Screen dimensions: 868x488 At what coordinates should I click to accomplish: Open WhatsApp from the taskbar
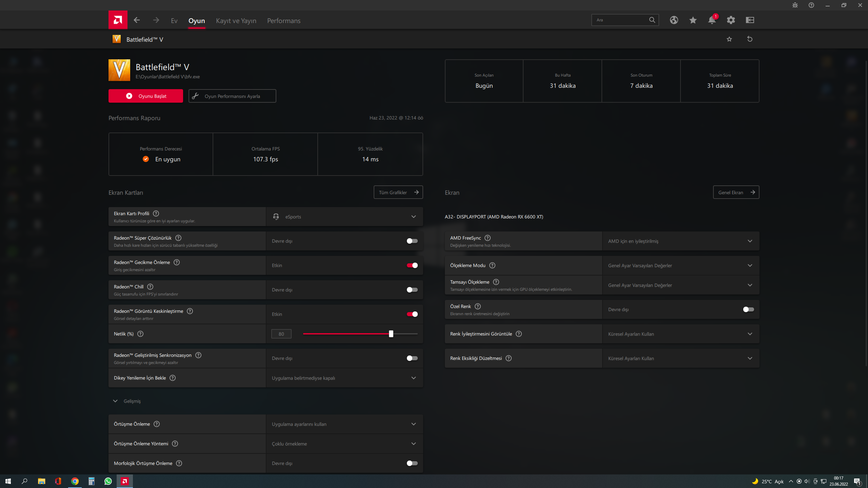[x=108, y=481]
